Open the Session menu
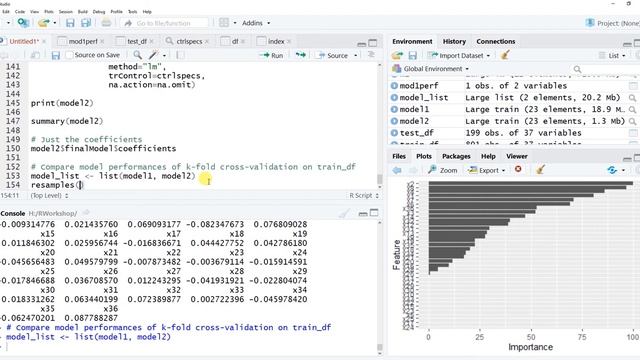This screenshot has width=640, height=360. pyautogui.click(x=65, y=11)
